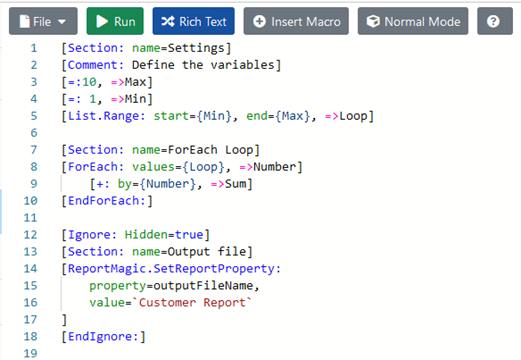
Task: Click 'ReportMagic.SetReportProperty:' macro name
Action: pyautogui.click(x=175, y=268)
